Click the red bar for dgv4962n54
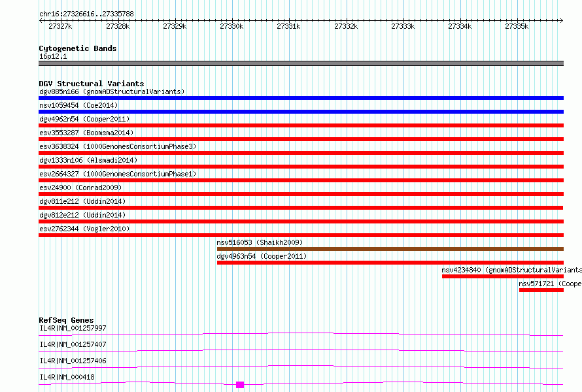This screenshot has width=582, height=392. coord(301,125)
